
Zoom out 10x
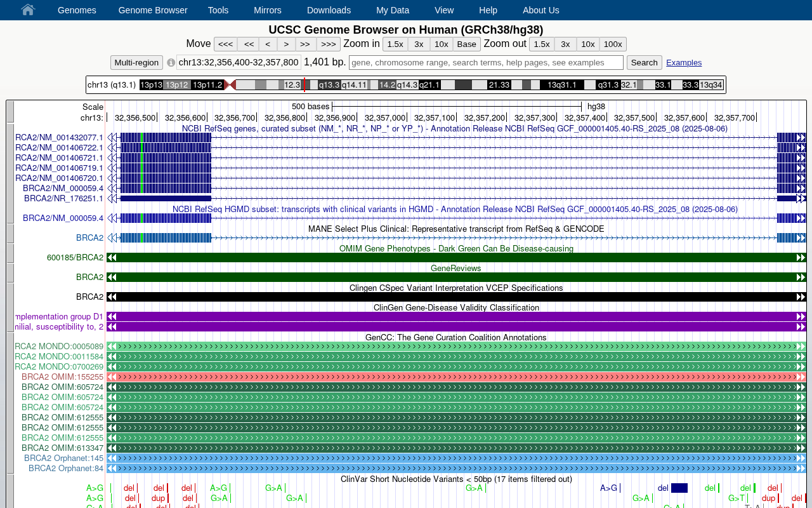click(588, 44)
